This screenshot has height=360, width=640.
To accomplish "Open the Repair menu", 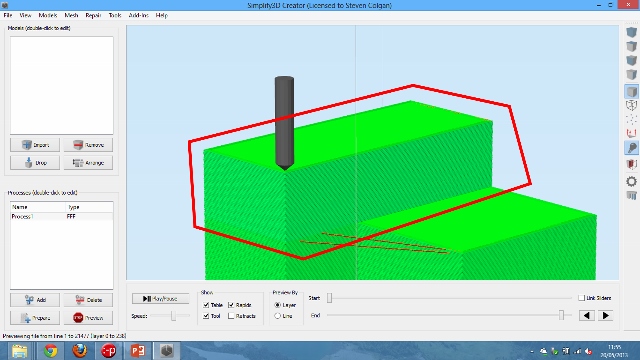I will [x=93, y=15].
